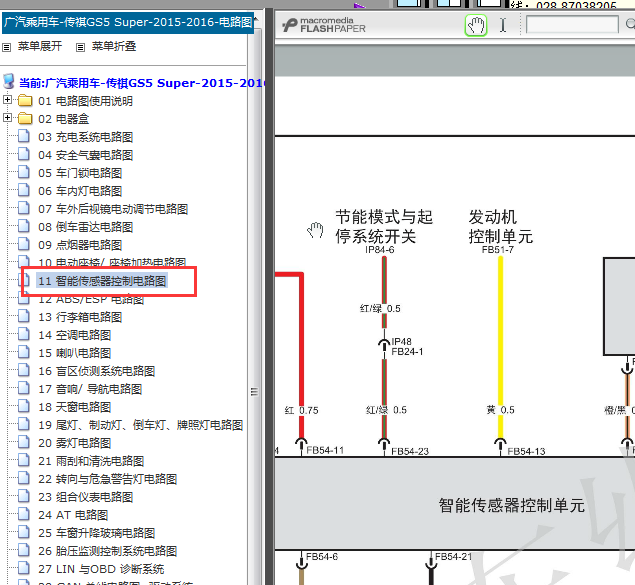
Task: Open 15 喇叭电路图
Action: coord(75,353)
